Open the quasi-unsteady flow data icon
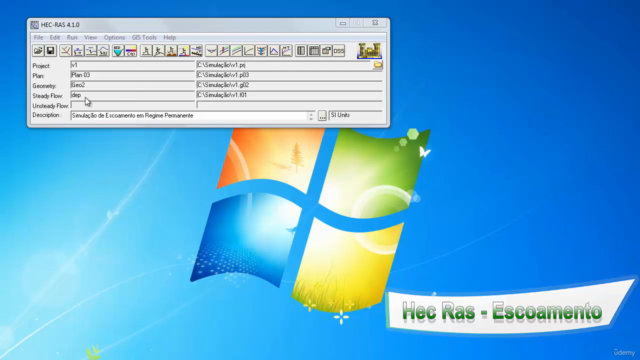The image size is (640, 360). click(91, 51)
